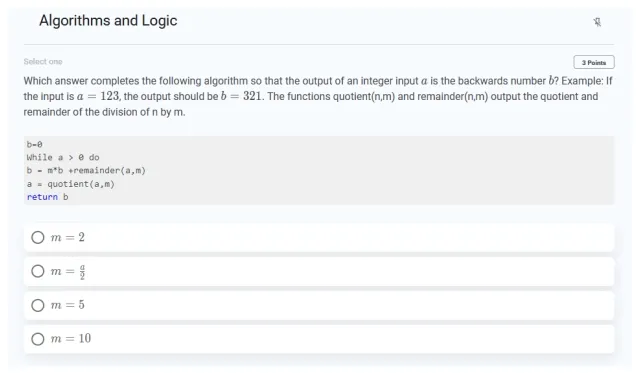The width and height of the screenshot is (636, 373).
Task: Click the a = quotient(a,m) line
Action: (71, 184)
